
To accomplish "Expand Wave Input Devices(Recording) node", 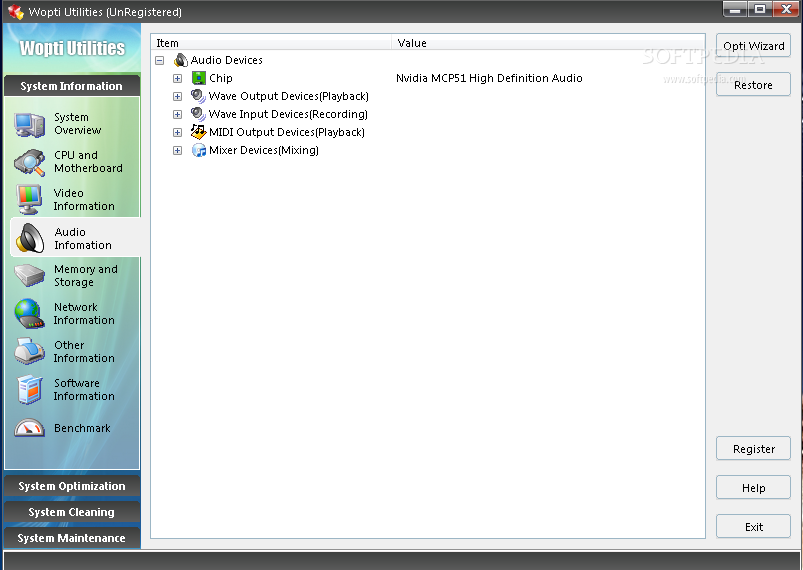I will (x=177, y=114).
